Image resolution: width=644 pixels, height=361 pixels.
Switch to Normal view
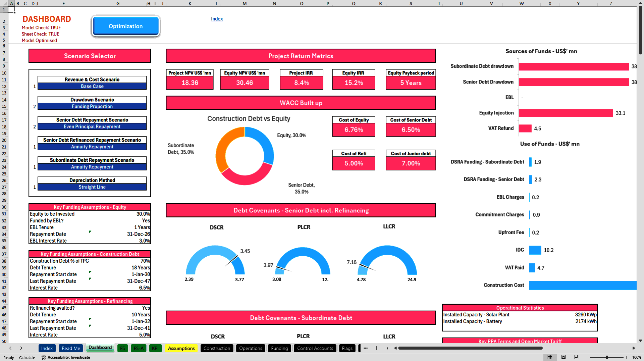[550, 357]
